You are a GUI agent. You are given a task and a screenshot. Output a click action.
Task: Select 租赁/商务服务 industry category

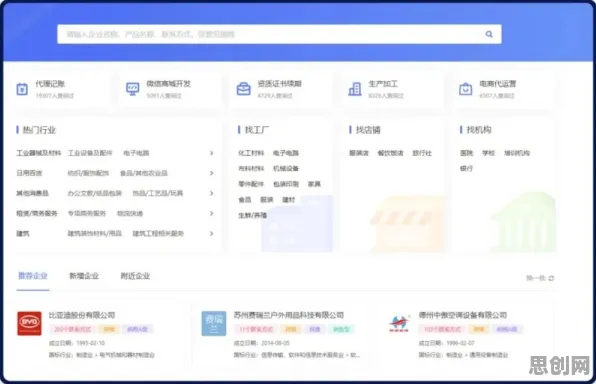click(x=36, y=213)
